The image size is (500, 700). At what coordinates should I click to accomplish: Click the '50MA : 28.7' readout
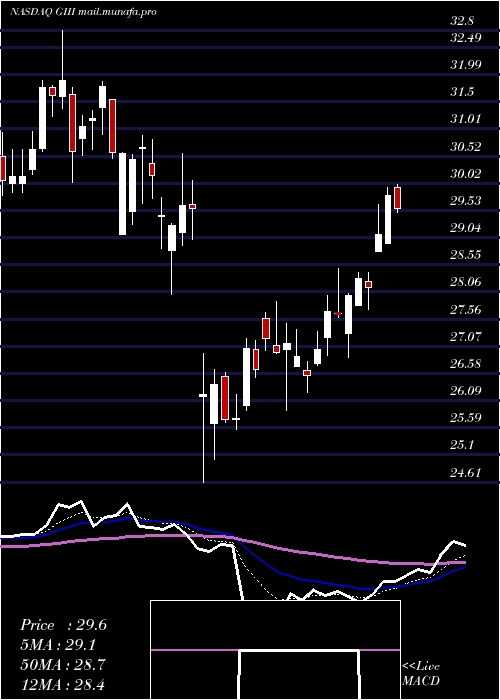63,664
